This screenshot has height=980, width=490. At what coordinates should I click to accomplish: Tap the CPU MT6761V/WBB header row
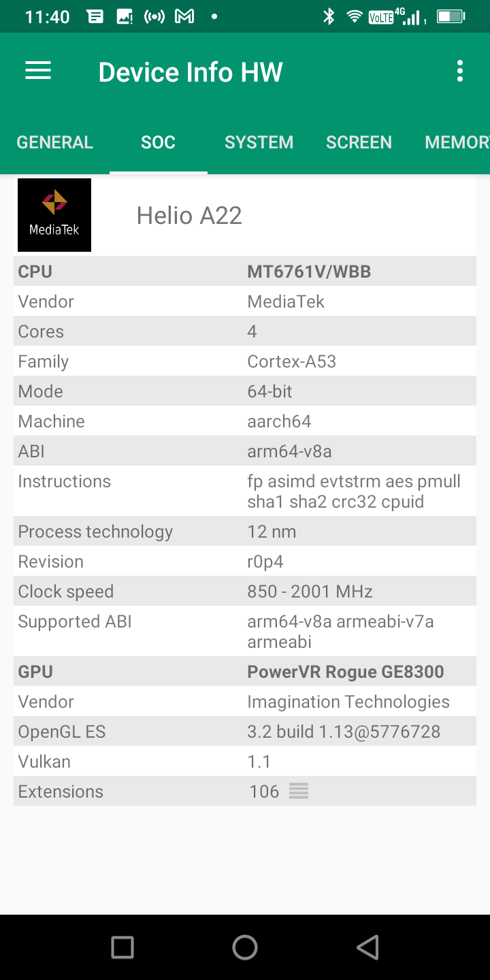245,272
